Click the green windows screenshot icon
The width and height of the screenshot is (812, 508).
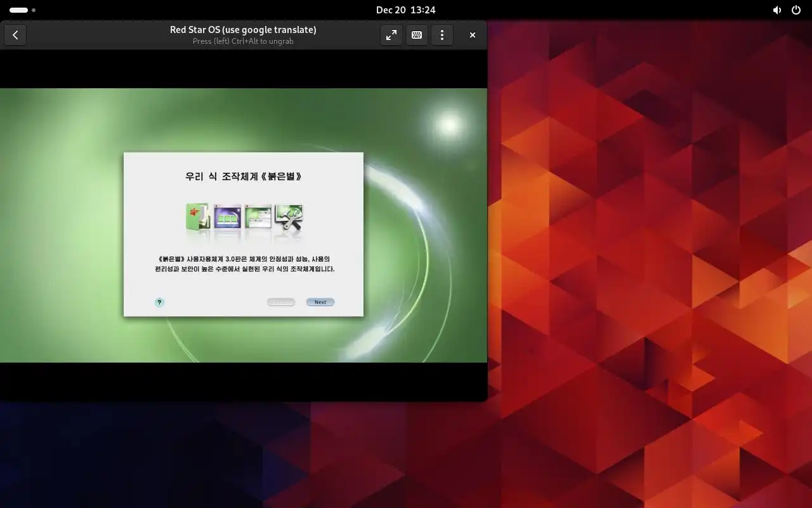click(x=258, y=217)
